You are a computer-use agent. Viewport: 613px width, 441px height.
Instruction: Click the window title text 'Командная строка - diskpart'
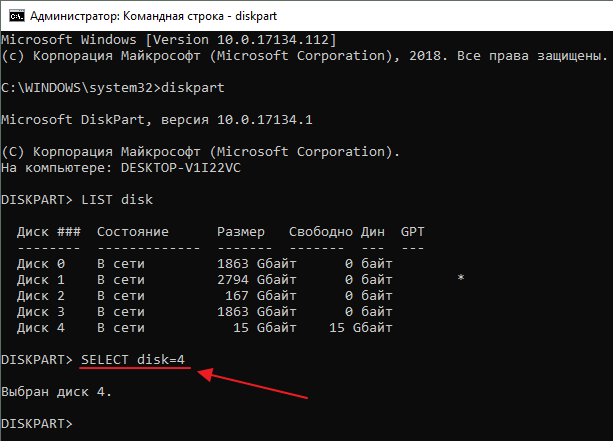(200, 16)
